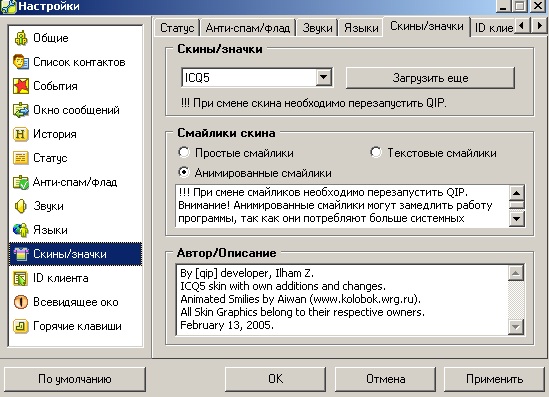The image size is (549, 397).
Task: Switch to the Анти-спам/флад tab
Action: (x=248, y=28)
